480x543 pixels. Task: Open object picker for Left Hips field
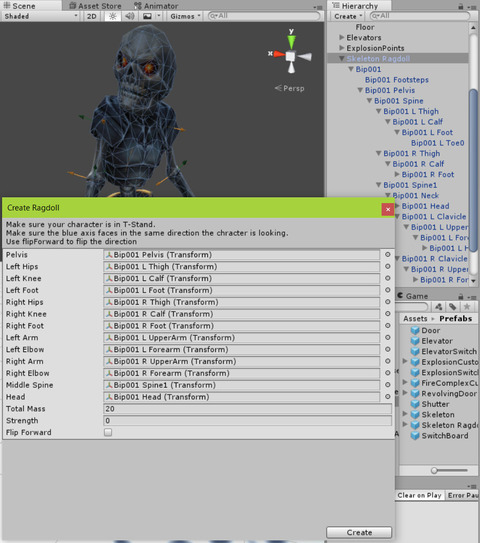pos(388,266)
